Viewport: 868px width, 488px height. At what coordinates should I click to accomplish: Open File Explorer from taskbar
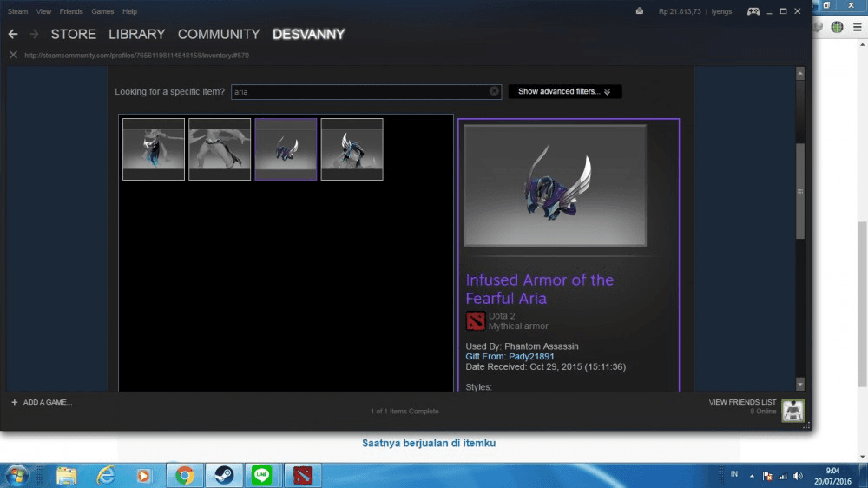coord(67,475)
